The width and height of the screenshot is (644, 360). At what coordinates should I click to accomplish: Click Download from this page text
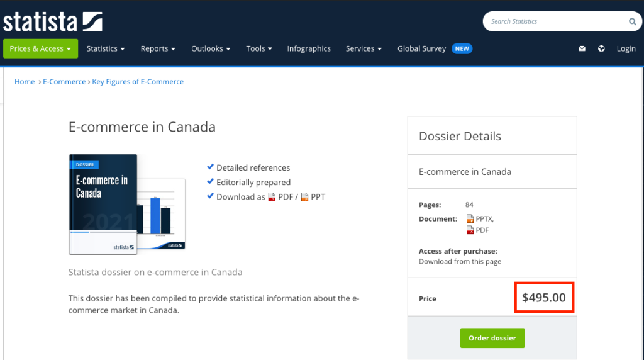460,261
